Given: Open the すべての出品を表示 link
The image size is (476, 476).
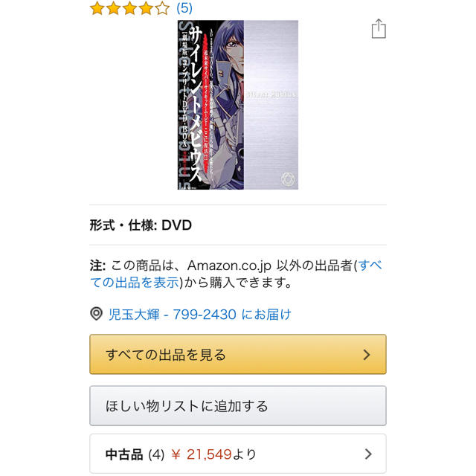Looking at the screenshot, I should pos(236,274).
